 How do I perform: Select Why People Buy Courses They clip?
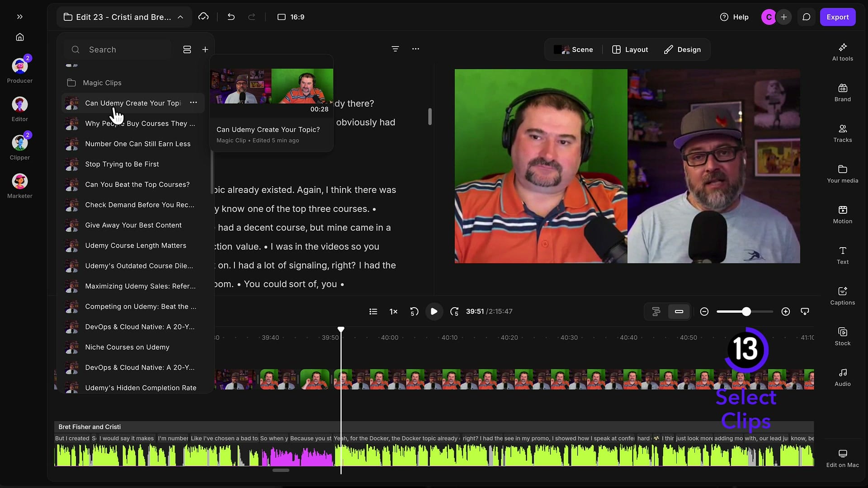(133, 123)
